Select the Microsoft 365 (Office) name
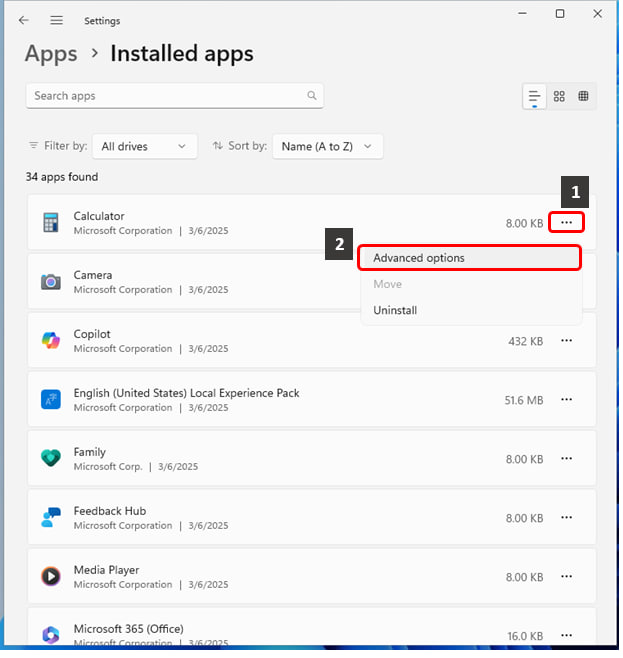This screenshot has height=658, width=623. pyautogui.click(x=129, y=629)
